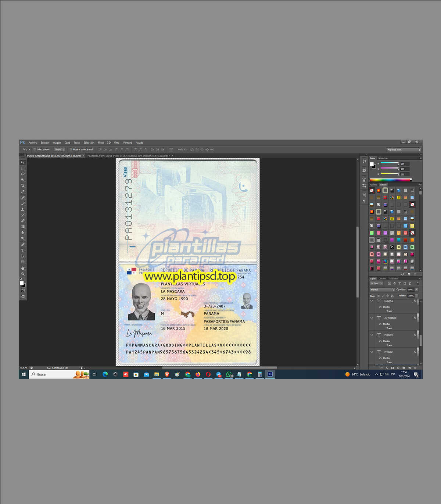The width and height of the screenshot is (441, 504).
Task: Open the Filtro menu
Action: [x=101, y=143]
